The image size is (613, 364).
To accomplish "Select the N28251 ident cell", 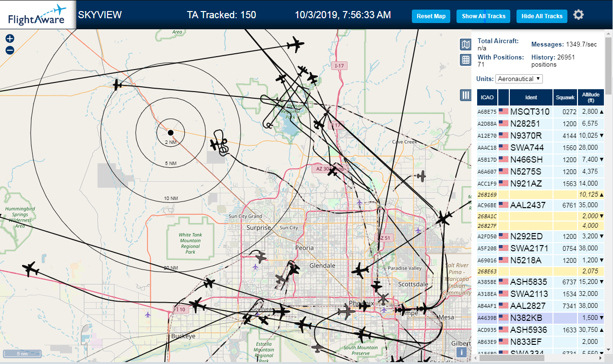I will pyautogui.click(x=531, y=123).
